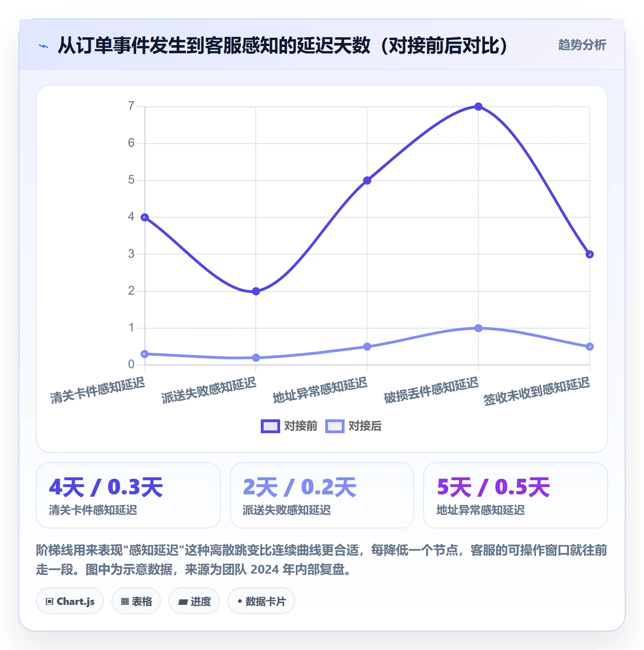Open the 5天 / 0.5天 stat card
This screenshot has width=644, height=650.
(x=516, y=495)
